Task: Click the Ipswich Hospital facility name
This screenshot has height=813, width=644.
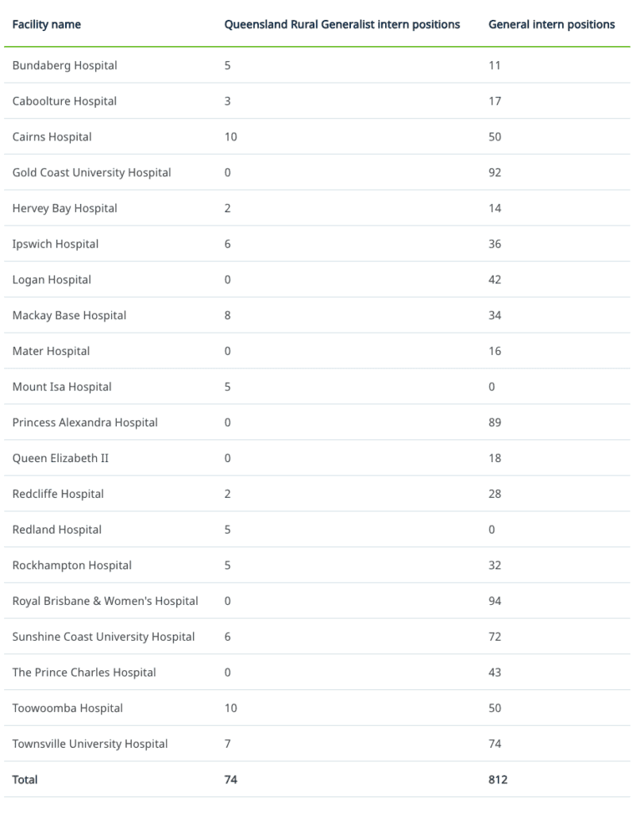Action: click(x=56, y=244)
